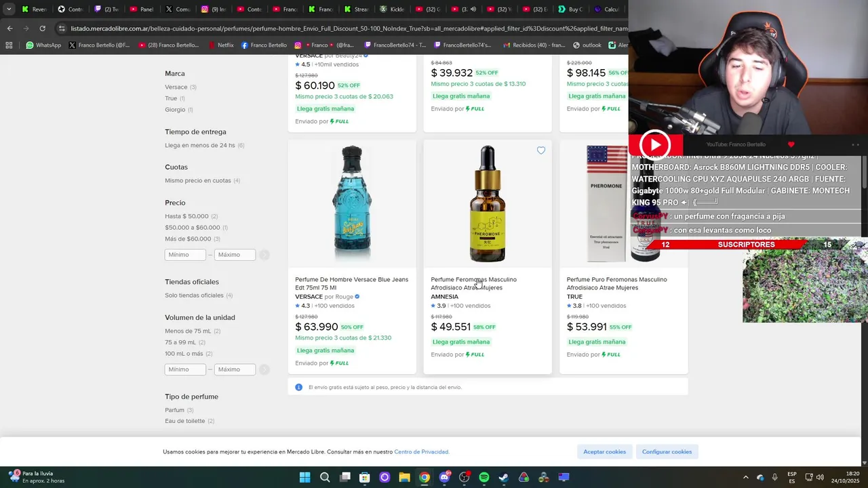868x488 pixels.
Task: Open Steam from taskbar
Action: (504, 477)
